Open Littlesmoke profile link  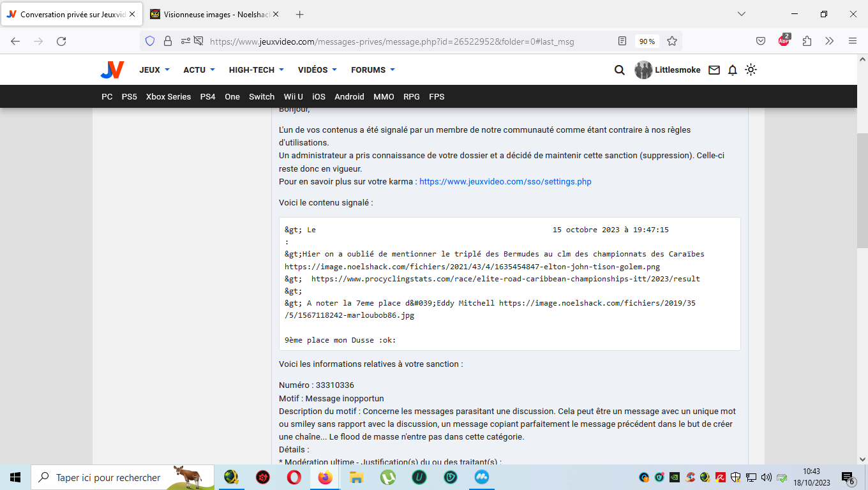tap(677, 70)
